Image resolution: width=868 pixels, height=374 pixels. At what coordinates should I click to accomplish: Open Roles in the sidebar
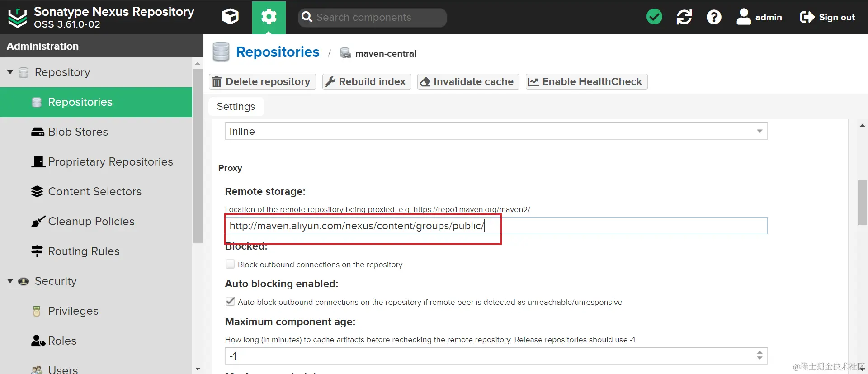coord(96,341)
